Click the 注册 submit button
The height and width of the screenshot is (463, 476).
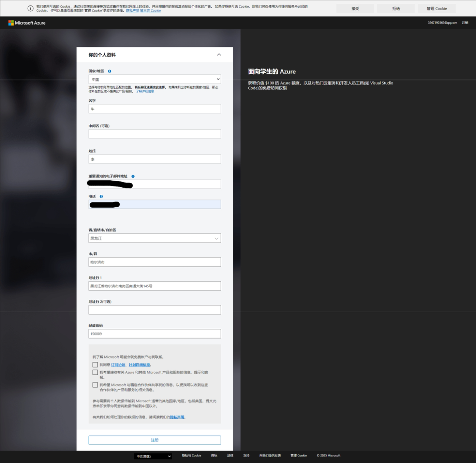coord(155,440)
